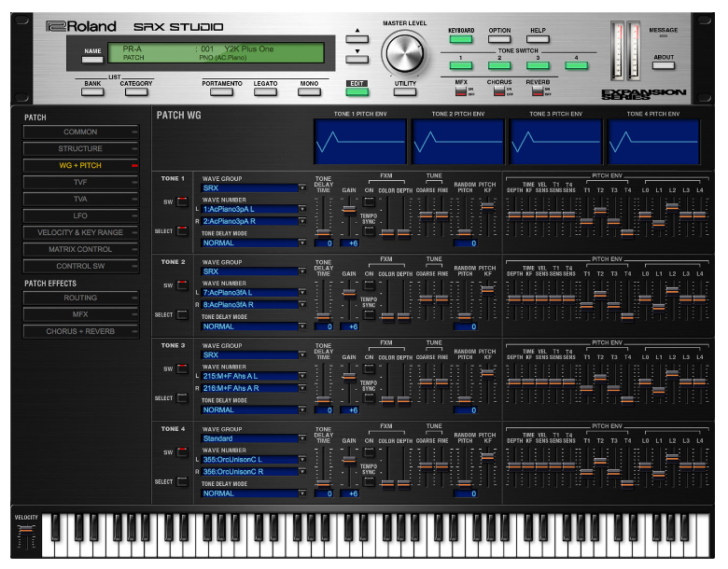Toggle Tone 4 SELECT button
Viewport: 728px width, 569px height.
point(182,481)
